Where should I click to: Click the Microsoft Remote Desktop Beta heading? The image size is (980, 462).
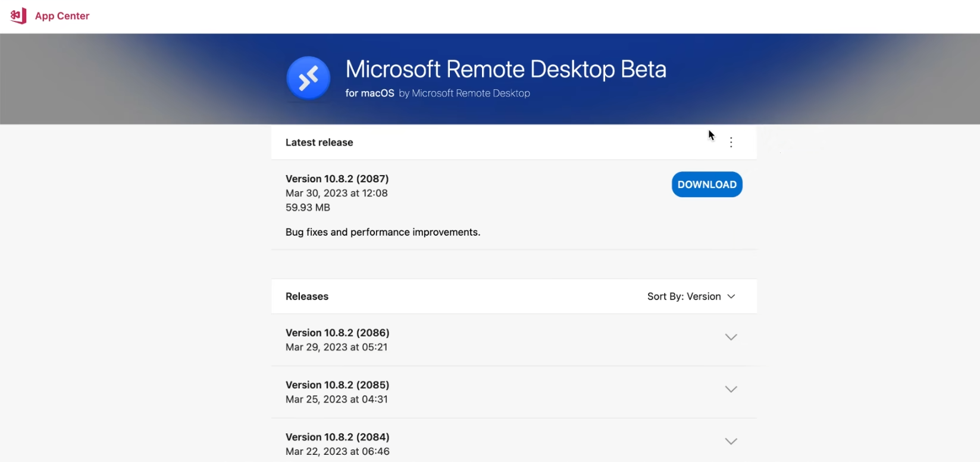click(506, 69)
